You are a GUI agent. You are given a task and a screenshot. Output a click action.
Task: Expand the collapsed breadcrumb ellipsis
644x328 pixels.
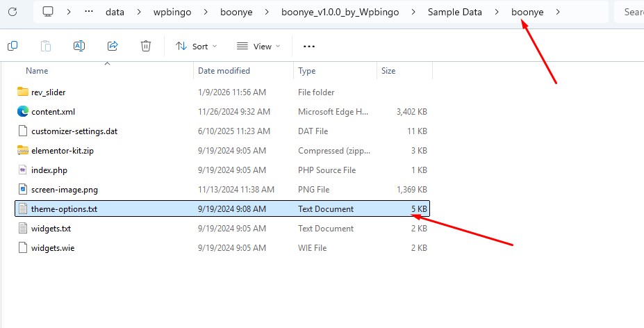[x=89, y=12]
